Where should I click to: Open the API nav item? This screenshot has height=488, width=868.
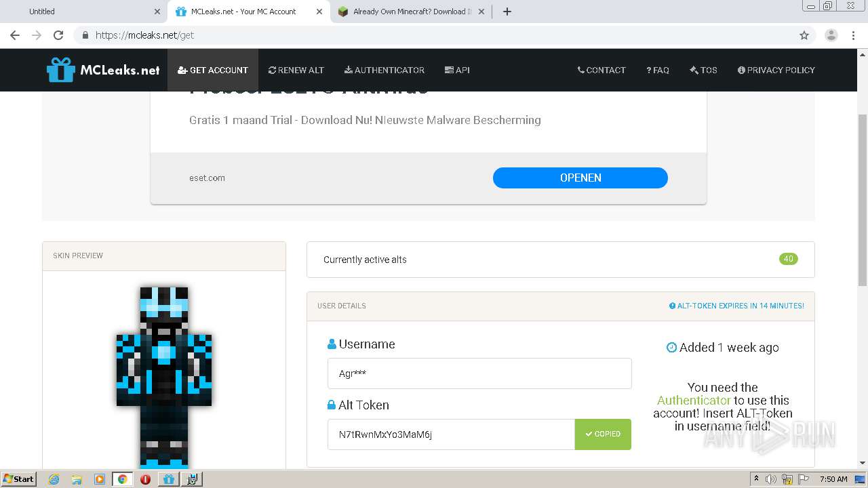[457, 70]
